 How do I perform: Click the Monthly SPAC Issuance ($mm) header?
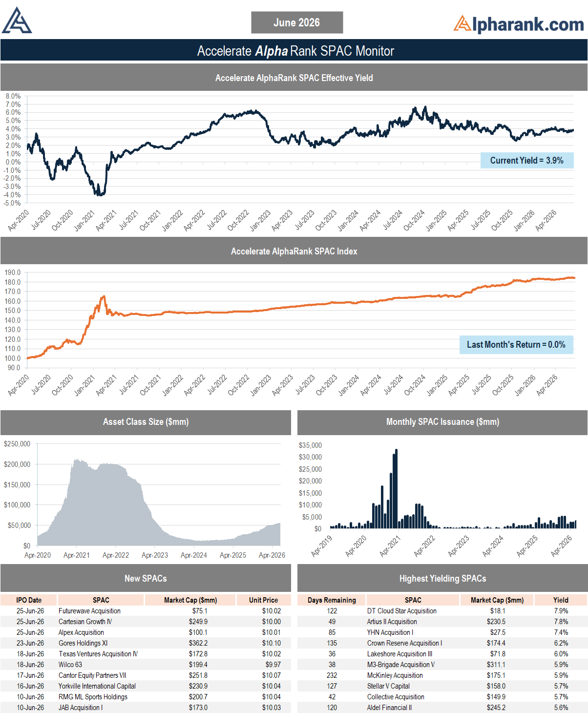point(442,422)
